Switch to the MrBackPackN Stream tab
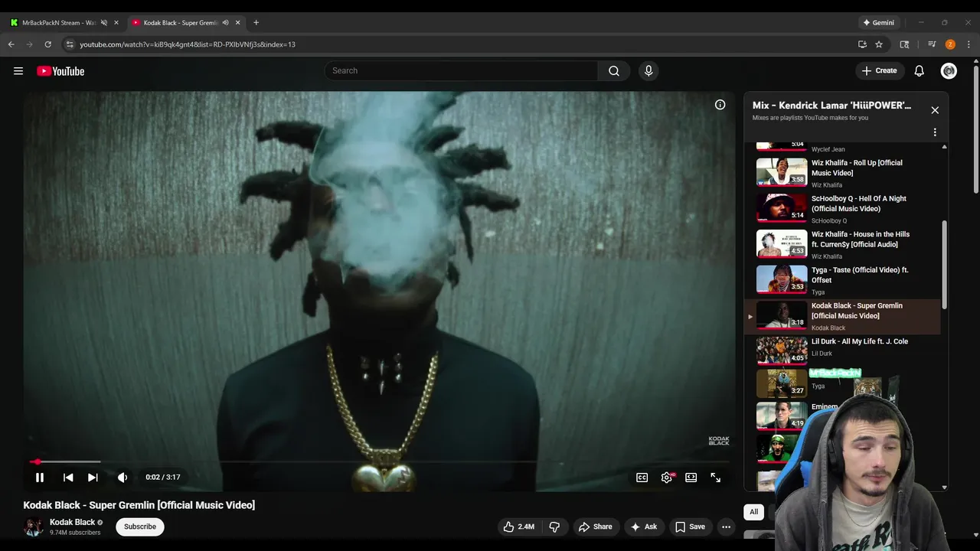This screenshot has height=551, width=980. coord(59,23)
